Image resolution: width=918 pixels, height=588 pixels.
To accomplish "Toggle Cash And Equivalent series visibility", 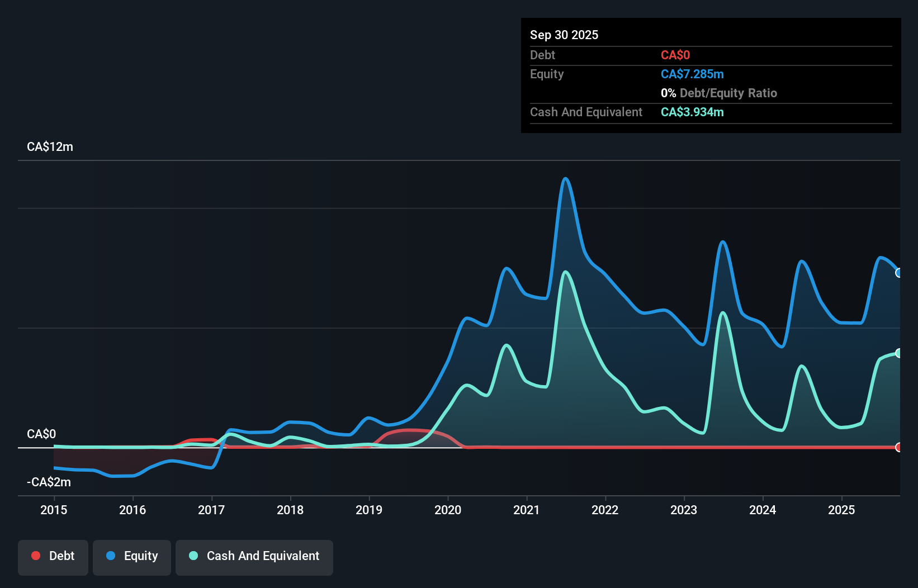I will tap(254, 556).
